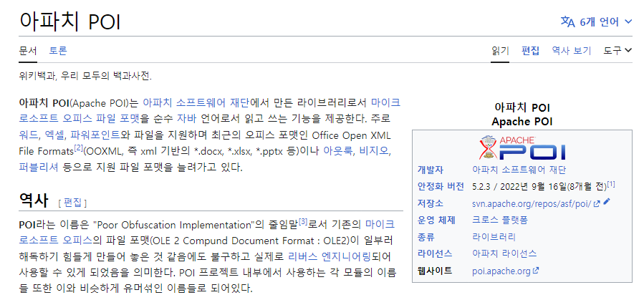
Task: Open the 비지오 link
Action: 373,150
